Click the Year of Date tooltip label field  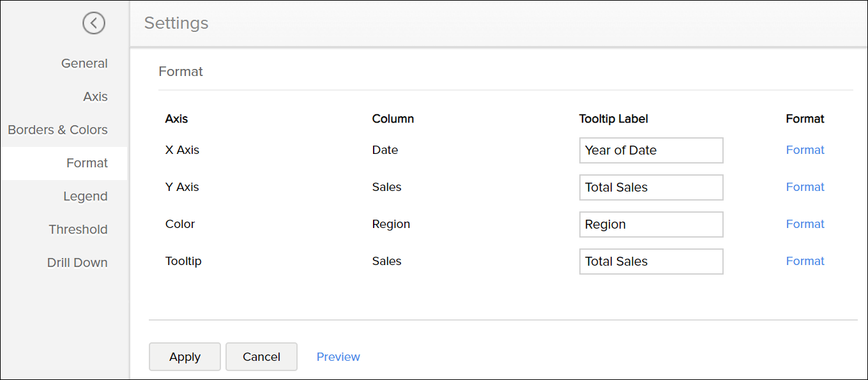point(650,150)
